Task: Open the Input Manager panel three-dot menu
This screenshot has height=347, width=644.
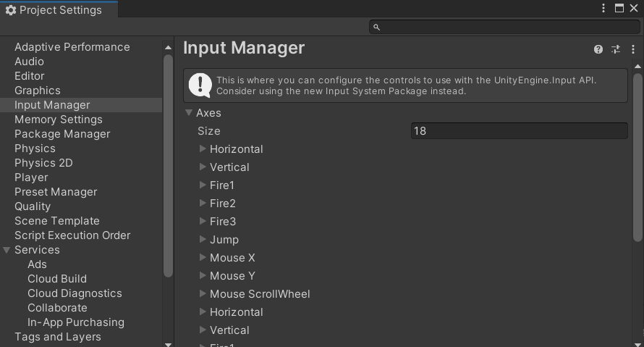Action: click(x=633, y=49)
